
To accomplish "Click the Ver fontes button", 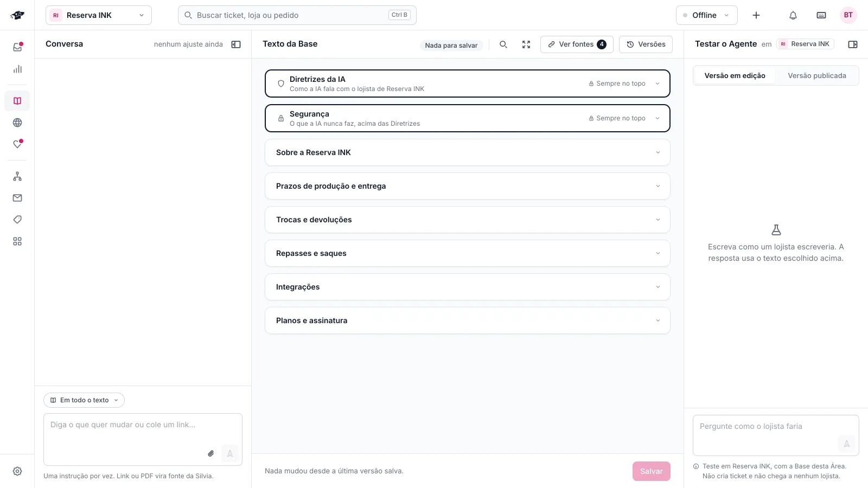I will pos(577,44).
